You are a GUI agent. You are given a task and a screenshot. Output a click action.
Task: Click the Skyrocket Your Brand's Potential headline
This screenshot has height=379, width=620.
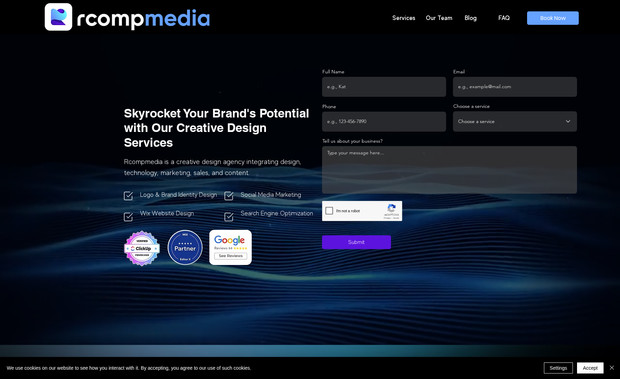click(x=216, y=128)
